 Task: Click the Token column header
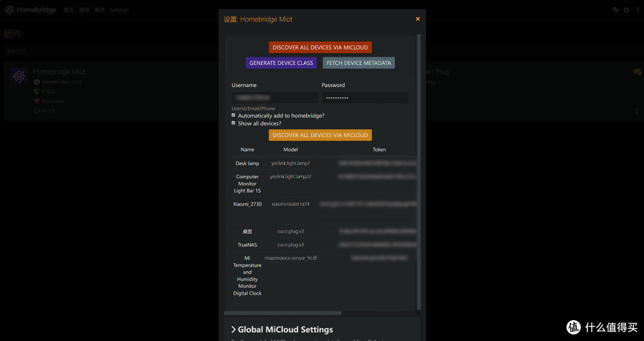pyautogui.click(x=379, y=150)
